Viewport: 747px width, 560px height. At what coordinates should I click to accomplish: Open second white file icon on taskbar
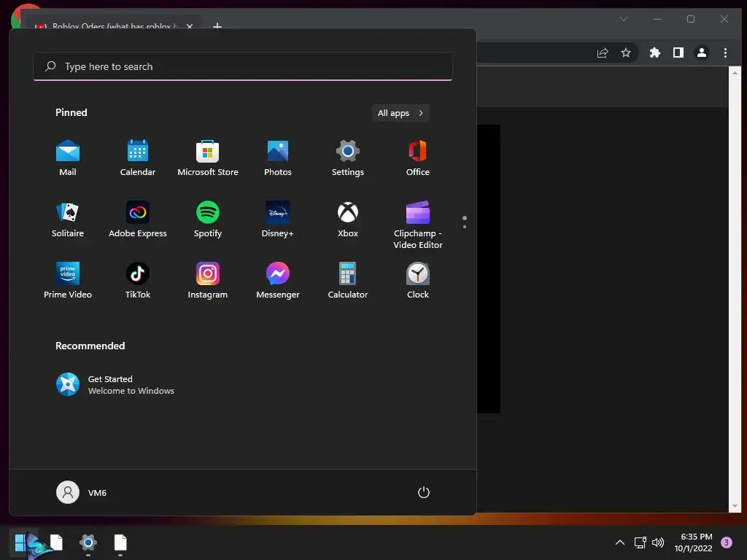point(120,542)
